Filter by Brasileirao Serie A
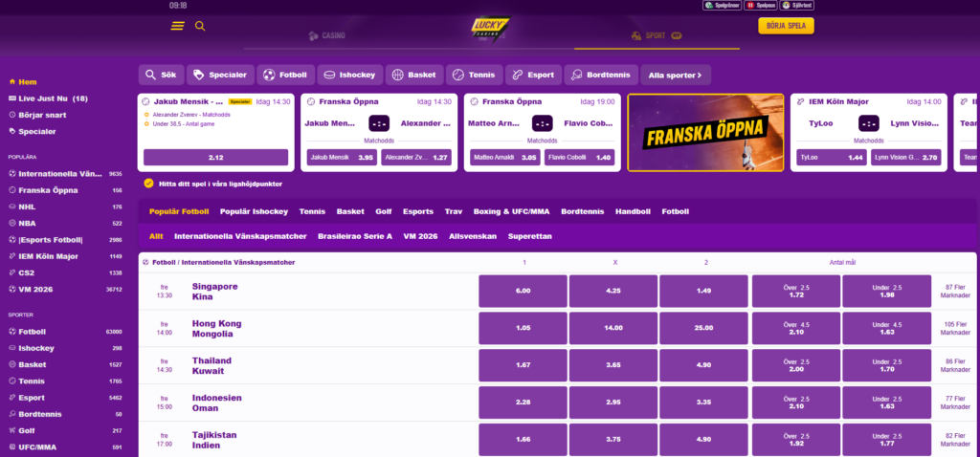 [355, 236]
